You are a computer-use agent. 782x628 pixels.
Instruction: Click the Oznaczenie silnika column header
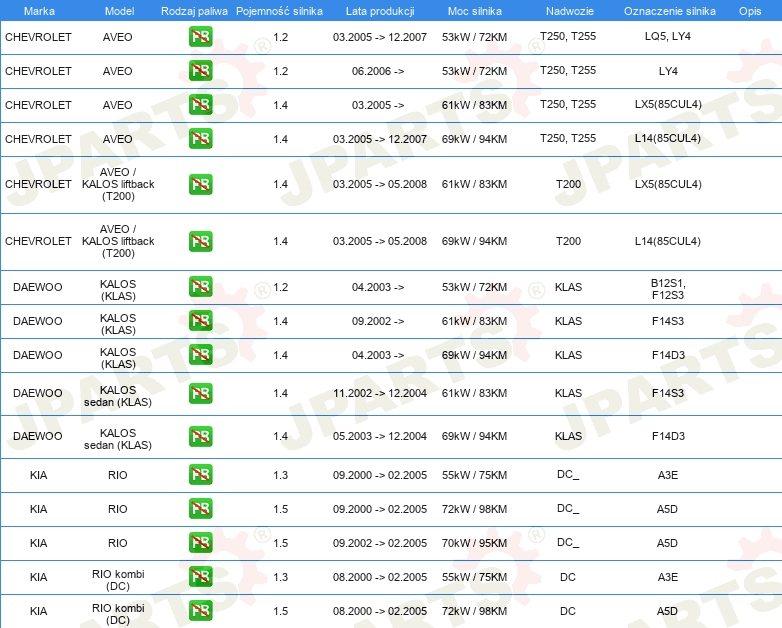[x=669, y=11]
